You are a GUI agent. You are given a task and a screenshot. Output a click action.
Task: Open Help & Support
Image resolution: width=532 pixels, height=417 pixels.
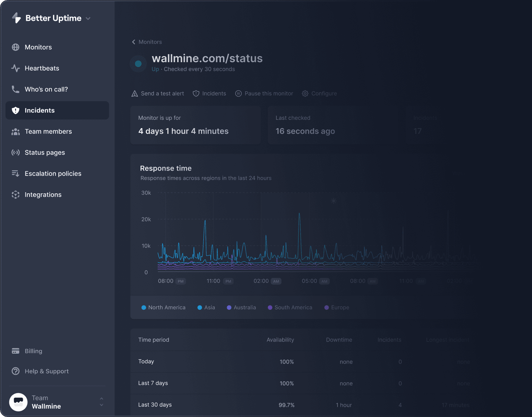(x=47, y=371)
